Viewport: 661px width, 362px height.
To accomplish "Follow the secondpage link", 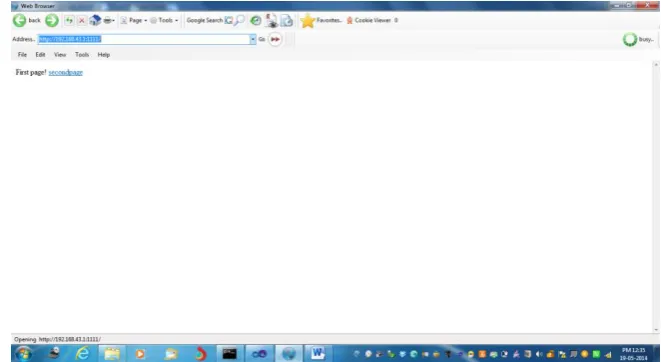I will [x=66, y=72].
